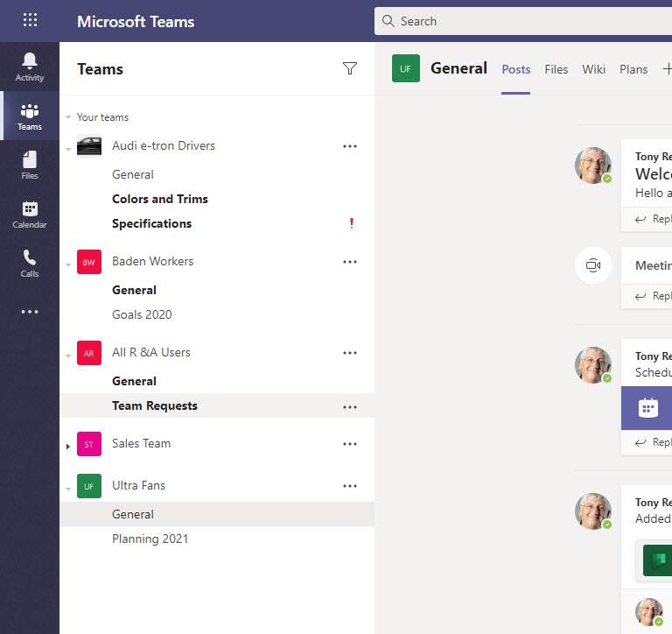
Task: Select the Baden Workers team name
Action: 152,261
